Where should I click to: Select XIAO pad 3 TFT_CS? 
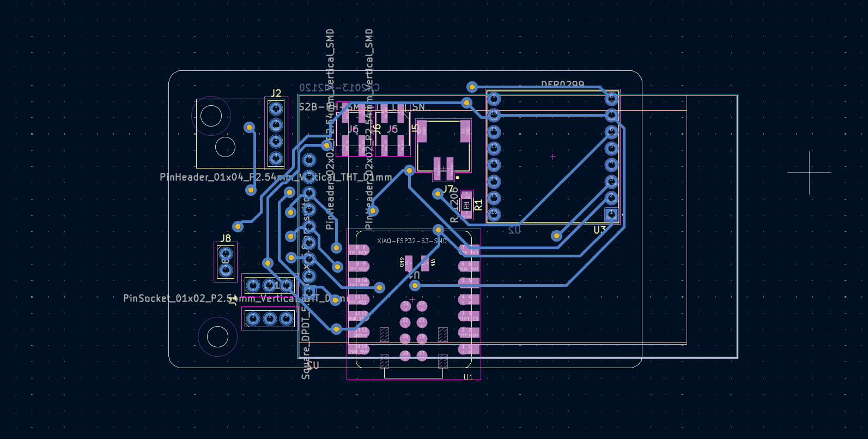469,316
